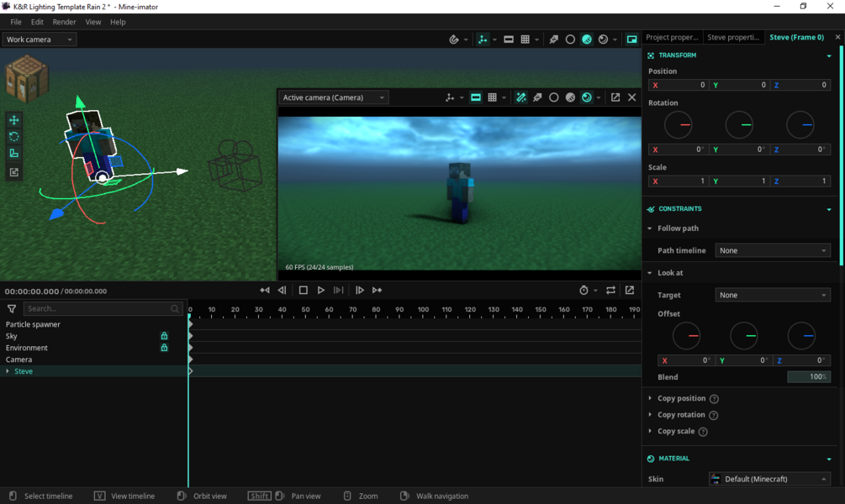Viewport: 845px width, 504px height.
Task: Jump to next keyframe
Action: [x=378, y=291]
